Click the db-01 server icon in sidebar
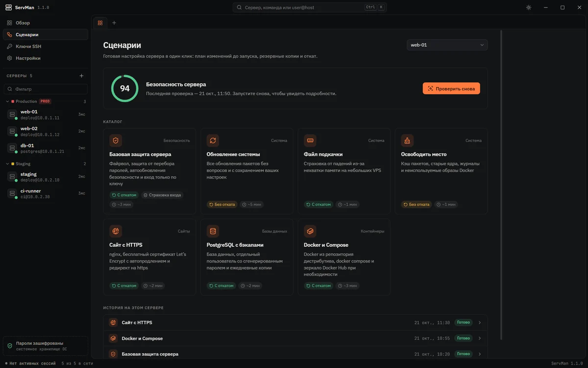The width and height of the screenshot is (588, 368). coord(12,148)
